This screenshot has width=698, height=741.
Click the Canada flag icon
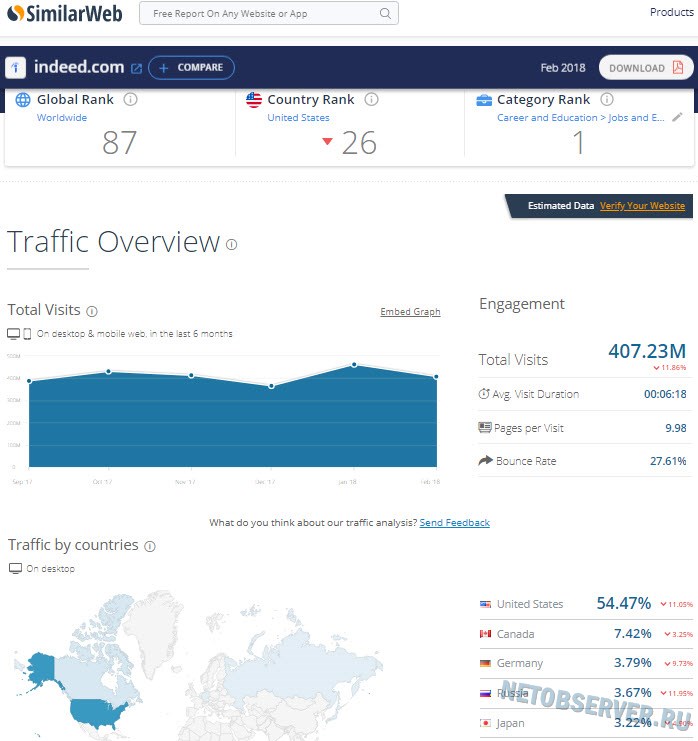[x=485, y=634]
